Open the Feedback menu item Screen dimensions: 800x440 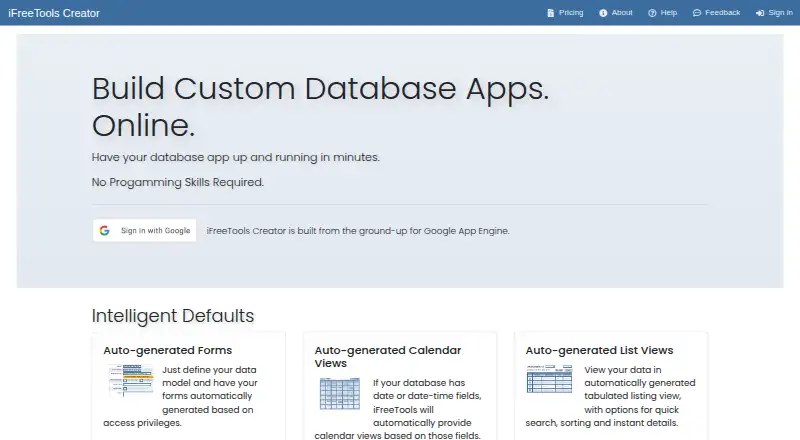[716, 13]
